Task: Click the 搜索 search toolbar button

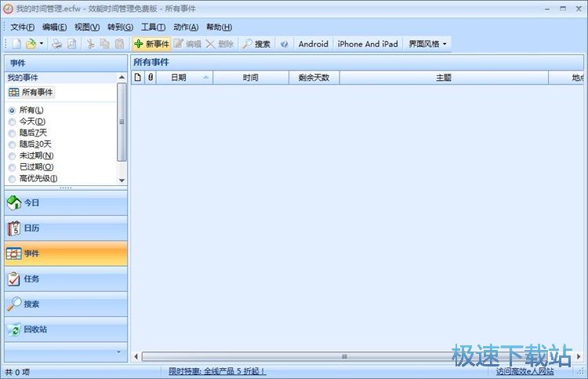Action: [x=256, y=44]
